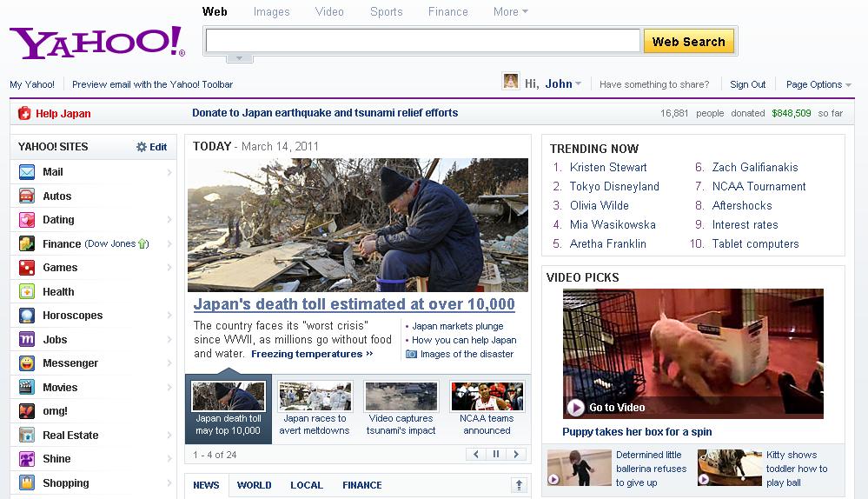The width and height of the screenshot is (868, 499).
Task: Click the Donate to Japan relief efforts link
Action: point(325,113)
